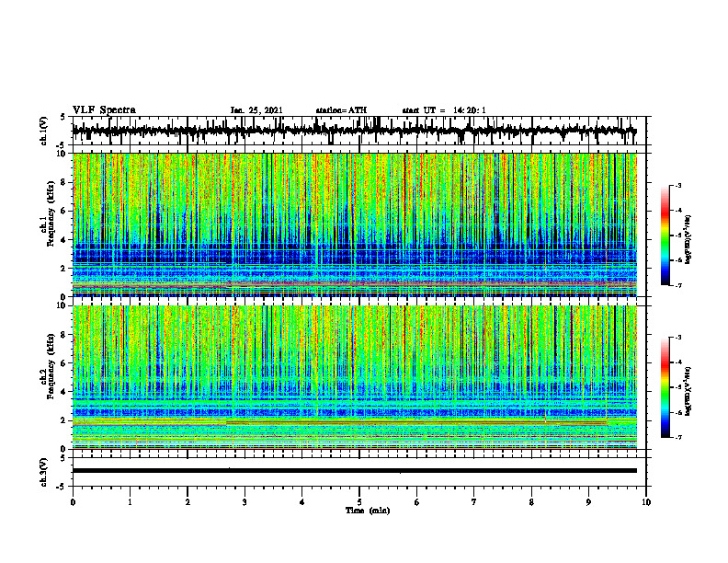Click the time axis tick label "10"
The width and height of the screenshot is (728, 563).
(x=646, y=502)
